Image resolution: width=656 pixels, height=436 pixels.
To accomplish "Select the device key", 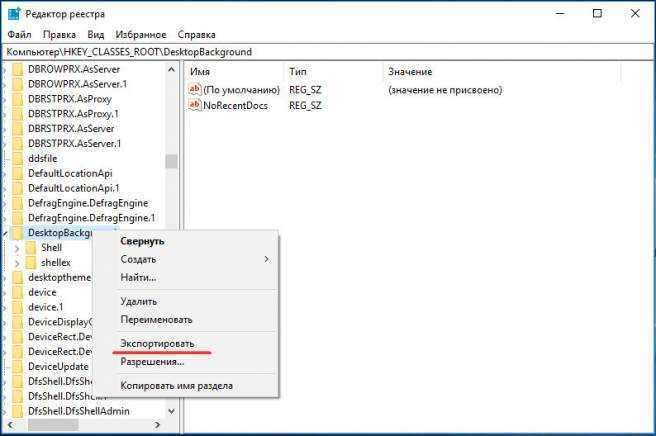I will [42, 292].
